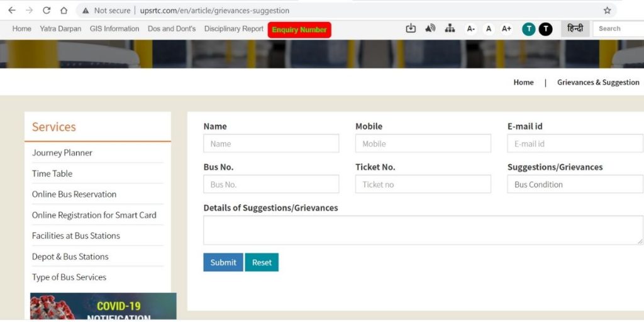
Task: Open the Disciplinary Report menu item
Action: (x=234, y=29)
